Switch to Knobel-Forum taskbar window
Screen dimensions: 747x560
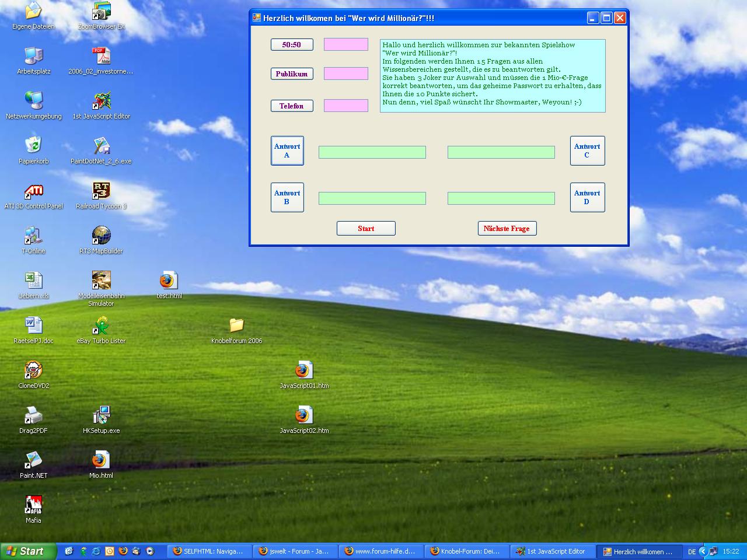[x=465, y=551]
